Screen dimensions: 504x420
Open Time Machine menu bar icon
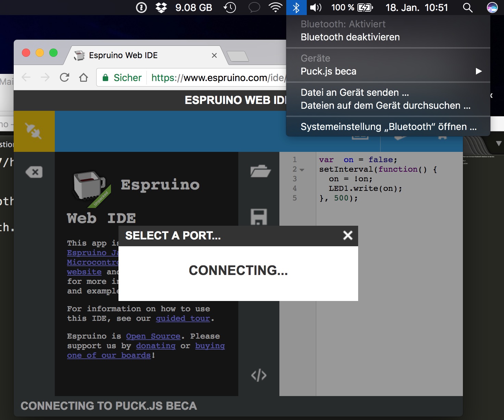[x=229, y=8]
